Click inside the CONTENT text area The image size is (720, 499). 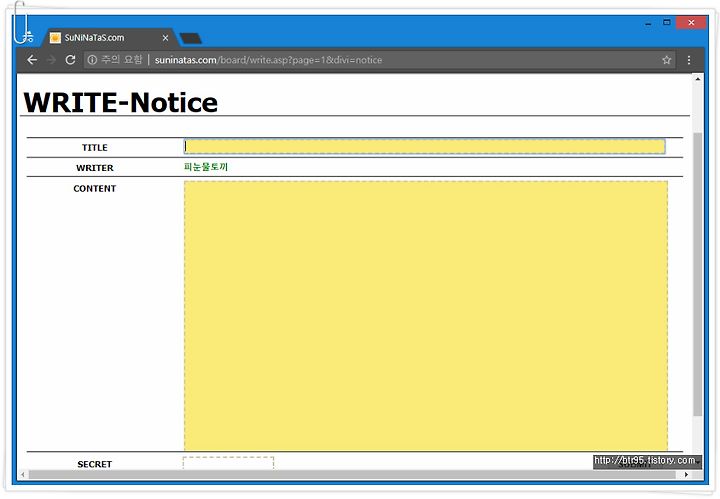coord(426,316)
